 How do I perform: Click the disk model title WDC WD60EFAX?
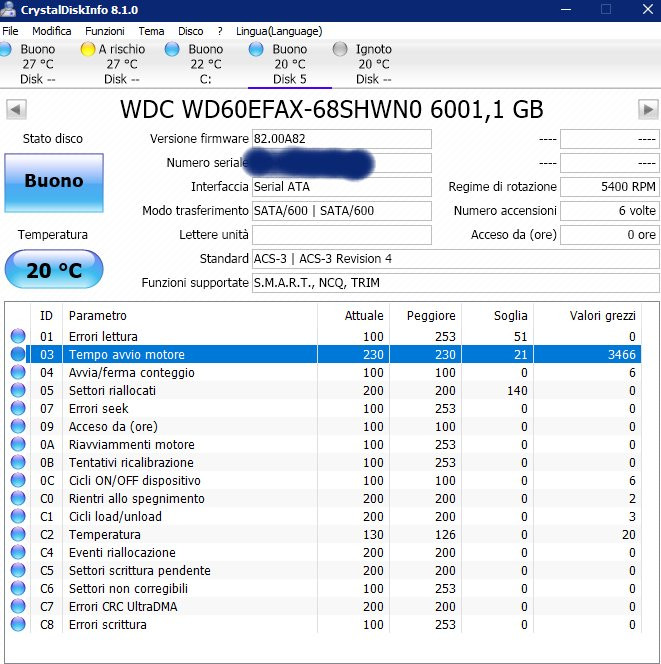click(x=332, y=110)
